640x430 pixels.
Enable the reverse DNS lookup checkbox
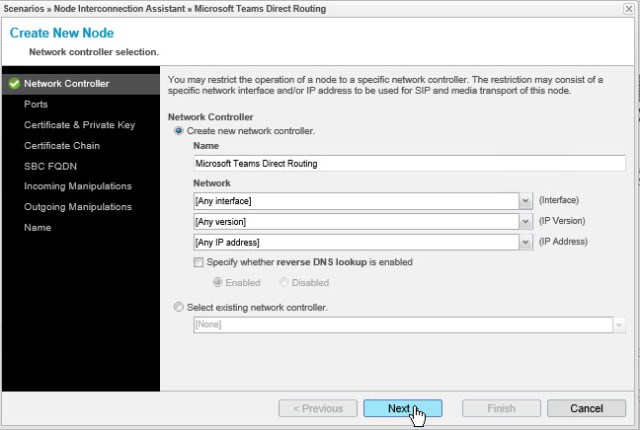(199, 262)
